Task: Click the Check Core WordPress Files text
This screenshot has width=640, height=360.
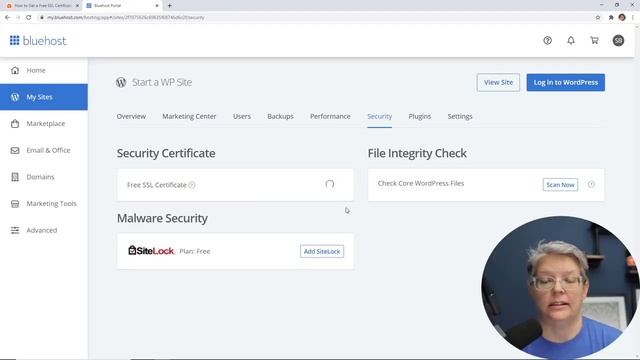Action: click(x=421, y=183)
